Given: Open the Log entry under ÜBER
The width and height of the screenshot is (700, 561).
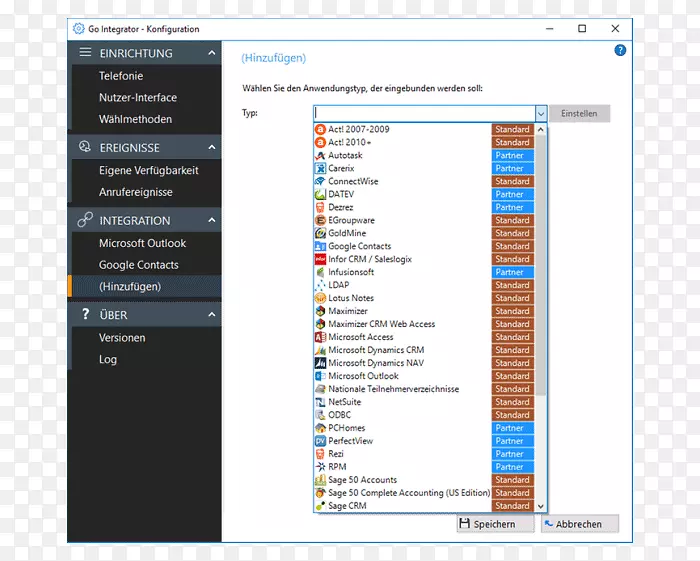Looking at the screenshot, I should point(108,359).
